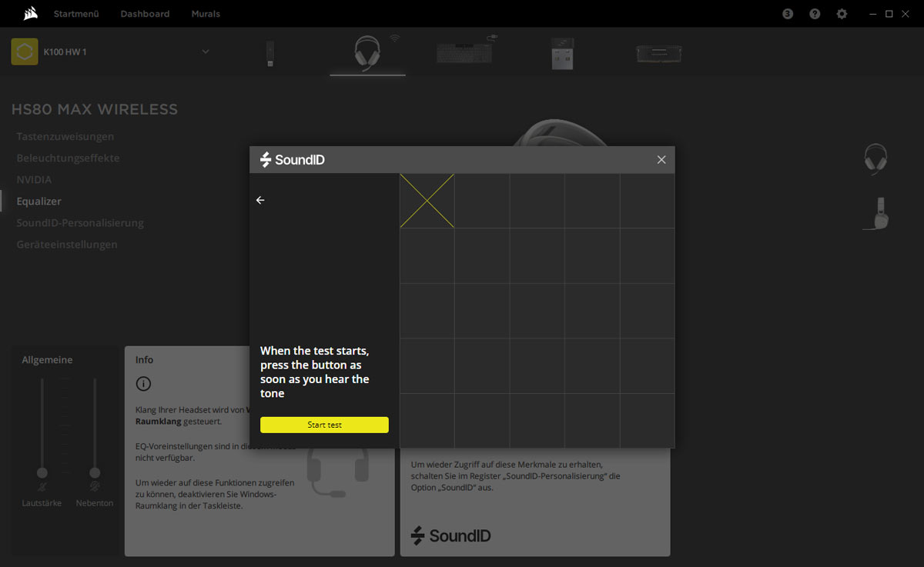Expand the K100 HW 1 profile dropdown

[206, 52]
